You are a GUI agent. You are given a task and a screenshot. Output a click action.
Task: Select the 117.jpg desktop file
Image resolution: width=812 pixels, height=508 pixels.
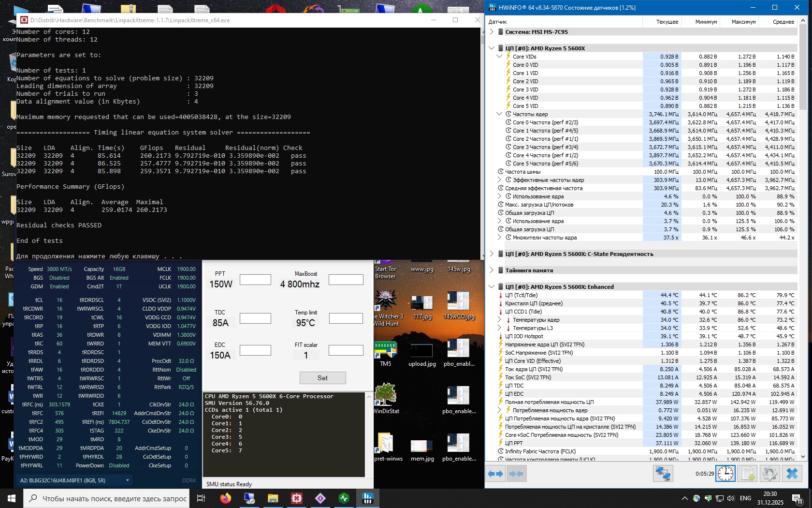(x=422, y=307)
